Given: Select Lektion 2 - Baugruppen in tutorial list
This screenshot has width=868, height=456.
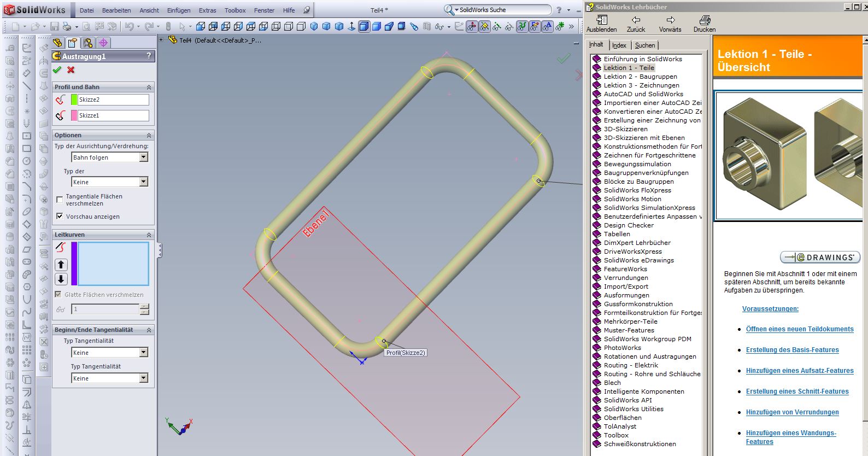Looking at the screenshot, I should coord(640,77).
